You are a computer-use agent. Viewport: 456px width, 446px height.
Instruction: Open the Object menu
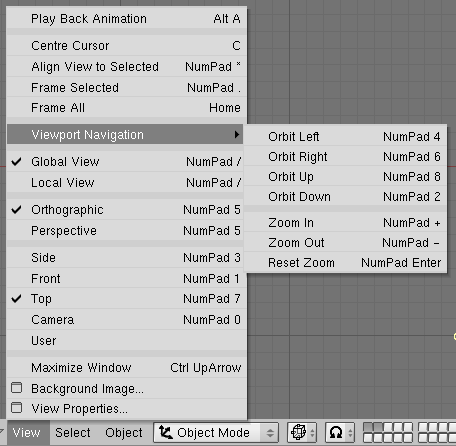(124, 433)
